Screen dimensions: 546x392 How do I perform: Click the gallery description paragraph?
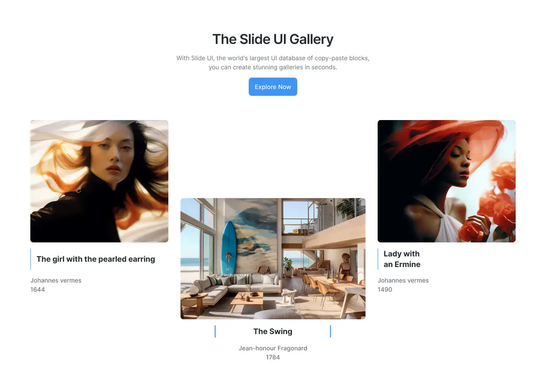click(x=273, y=62)
